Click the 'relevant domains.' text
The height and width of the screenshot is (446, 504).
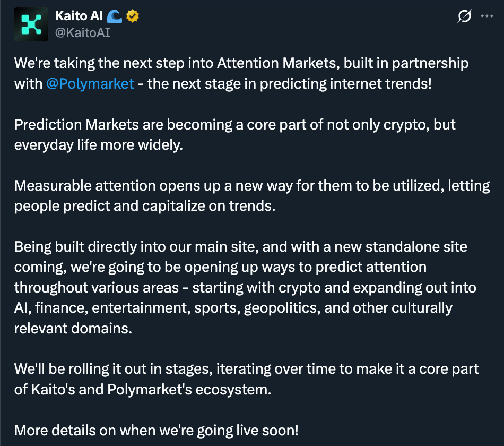coord(73,328)
